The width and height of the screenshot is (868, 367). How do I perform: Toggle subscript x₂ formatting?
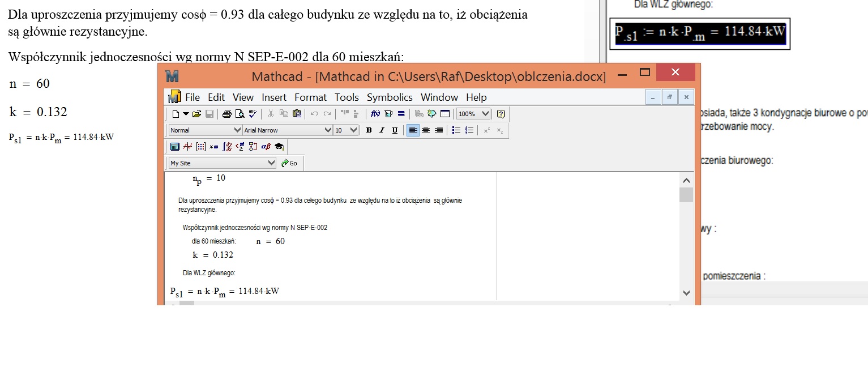pyautogui.click(x=499, y=130)
